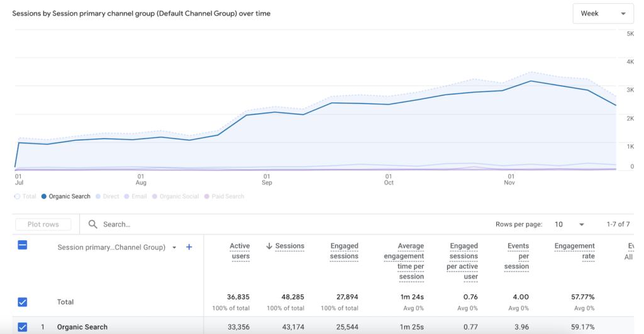Open the Week granularity dropdown
The image size is (644, 334).
602,13
